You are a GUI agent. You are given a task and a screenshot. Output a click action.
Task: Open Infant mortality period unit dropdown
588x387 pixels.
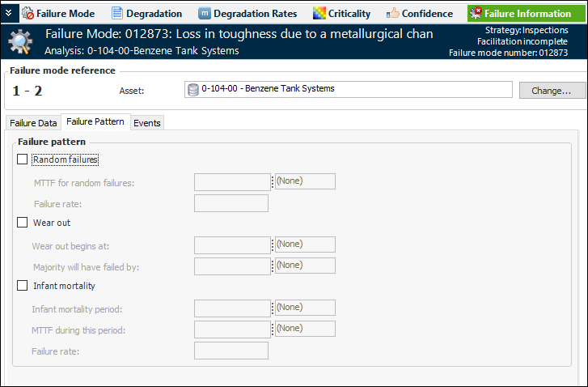(x=305, y=308)
